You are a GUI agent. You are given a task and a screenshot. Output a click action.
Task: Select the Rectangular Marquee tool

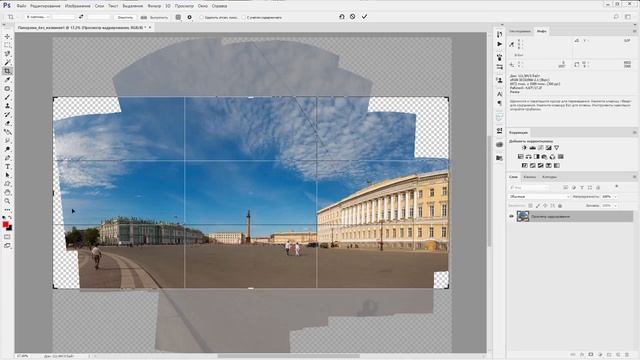[x=7, y=45]
